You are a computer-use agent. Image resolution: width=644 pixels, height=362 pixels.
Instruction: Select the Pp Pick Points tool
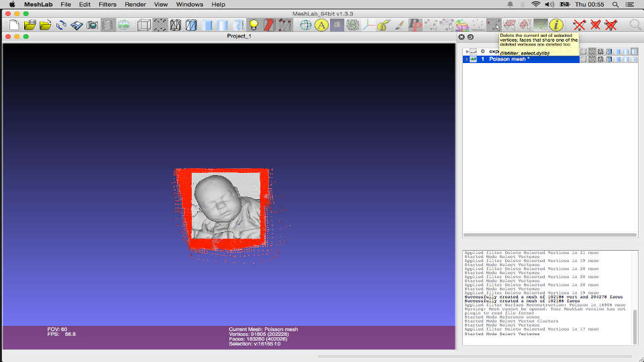(415, 25)
